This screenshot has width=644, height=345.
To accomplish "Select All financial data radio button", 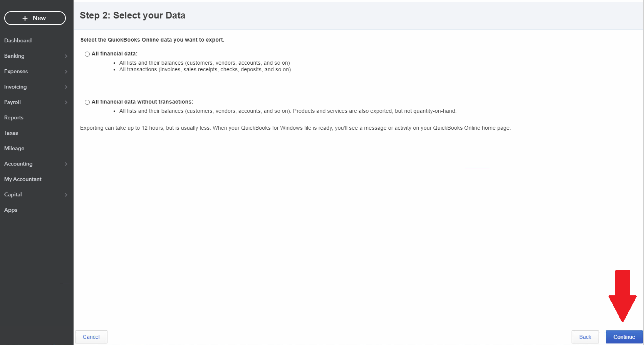I will coord(87,54).
